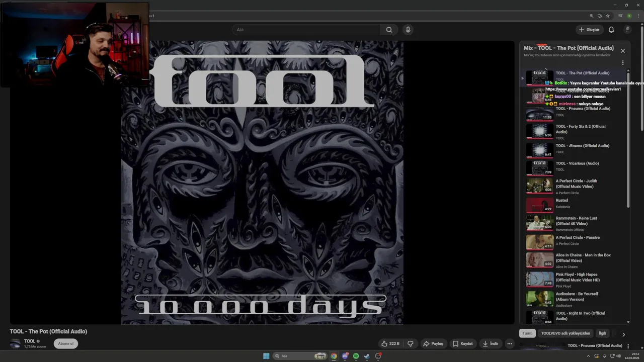The image size is (644, 362).
Task: Select TOOLVEVO adlı yükleyiciden chip
Action: pos(566,333)
